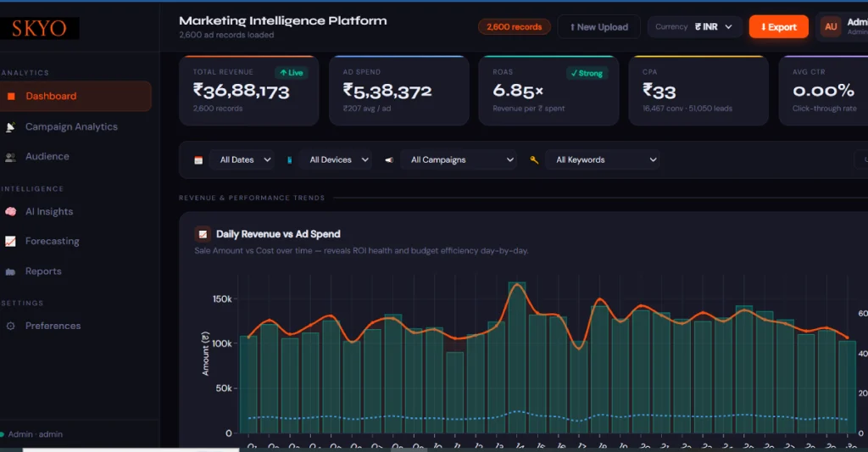Click the Live badge on Total Revenue
868x452 pixels.
tap(292, 73)
